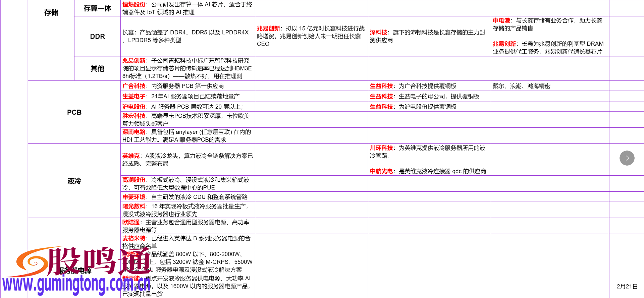This screenshot has width=644, height=298.
Task: Click the 长鑫 DDR4、DDR5 product cell
Action: (x=188, y=36)
